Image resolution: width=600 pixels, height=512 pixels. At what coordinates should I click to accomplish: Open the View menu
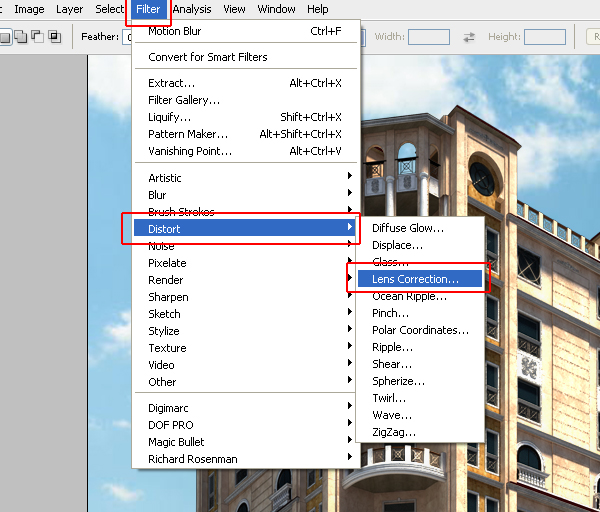point(234,9)
